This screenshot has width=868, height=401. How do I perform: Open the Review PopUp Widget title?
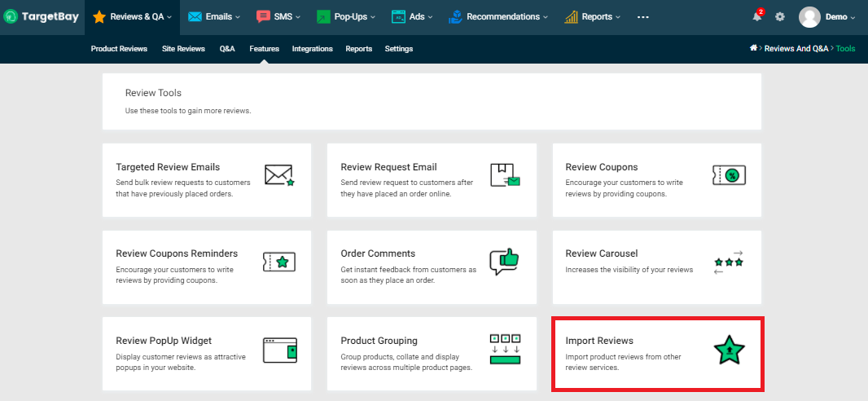pyautogui.click(x=164, y=340)
